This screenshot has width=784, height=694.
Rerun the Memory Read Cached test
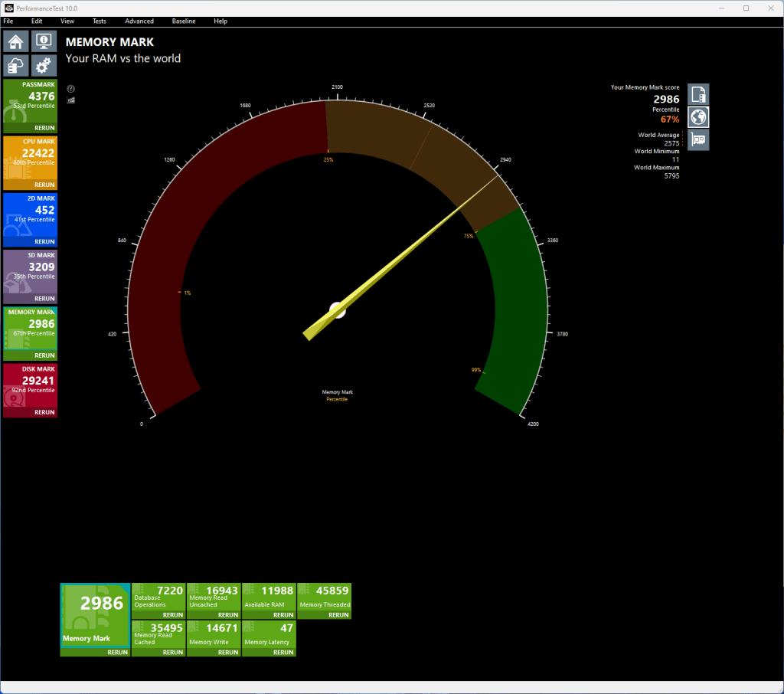pos(172,653)
